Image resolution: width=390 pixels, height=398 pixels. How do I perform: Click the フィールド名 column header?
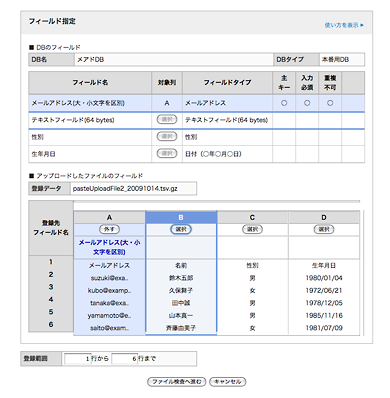(90, 82)
